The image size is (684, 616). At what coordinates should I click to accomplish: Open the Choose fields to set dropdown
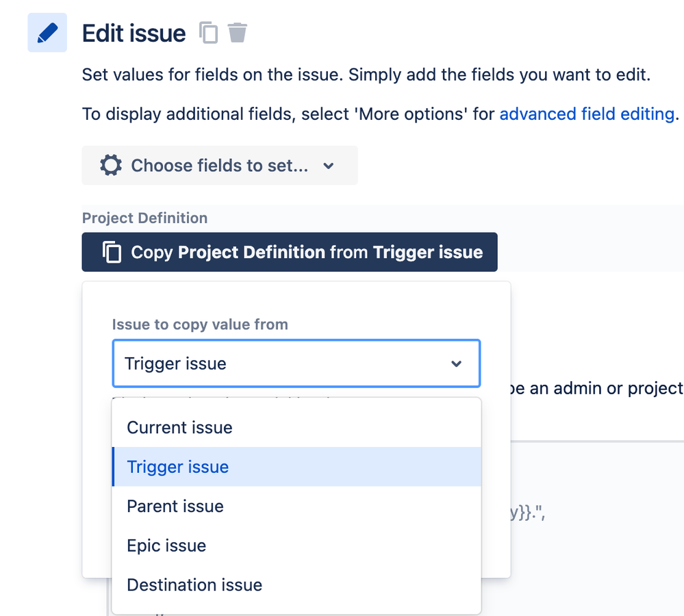pos(219,165)
